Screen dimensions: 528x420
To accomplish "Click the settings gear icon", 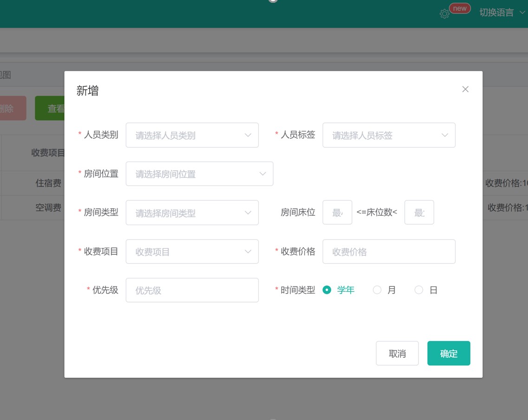I will coord(444,14).
